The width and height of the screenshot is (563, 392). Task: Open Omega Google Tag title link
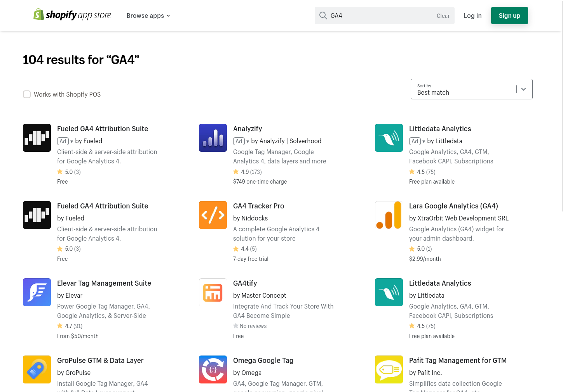[263, 361]
